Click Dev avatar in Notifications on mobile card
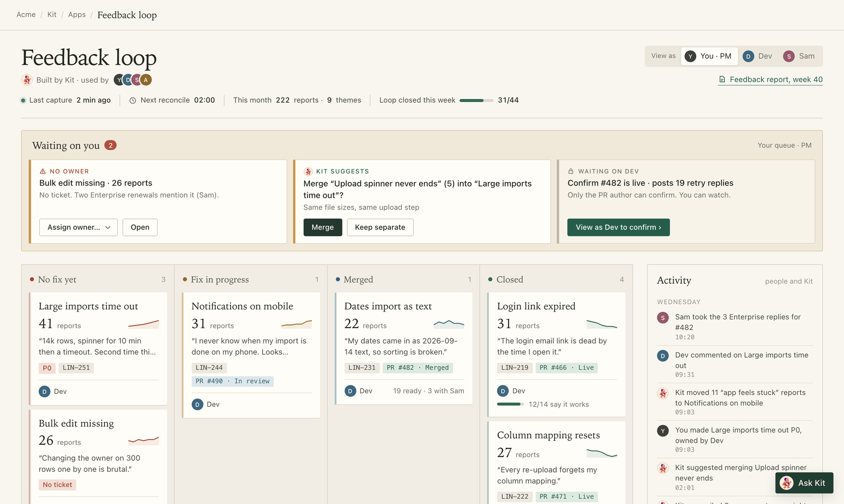Viewport: 844px width, 504px height. [x=197, y=404]
